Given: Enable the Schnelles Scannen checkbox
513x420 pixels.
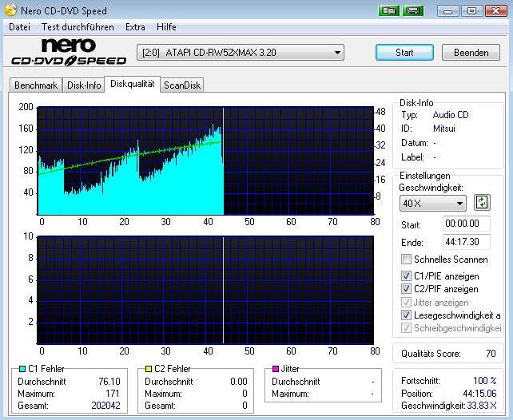Looking at the screenshot, I should click(x=408, y=260).
